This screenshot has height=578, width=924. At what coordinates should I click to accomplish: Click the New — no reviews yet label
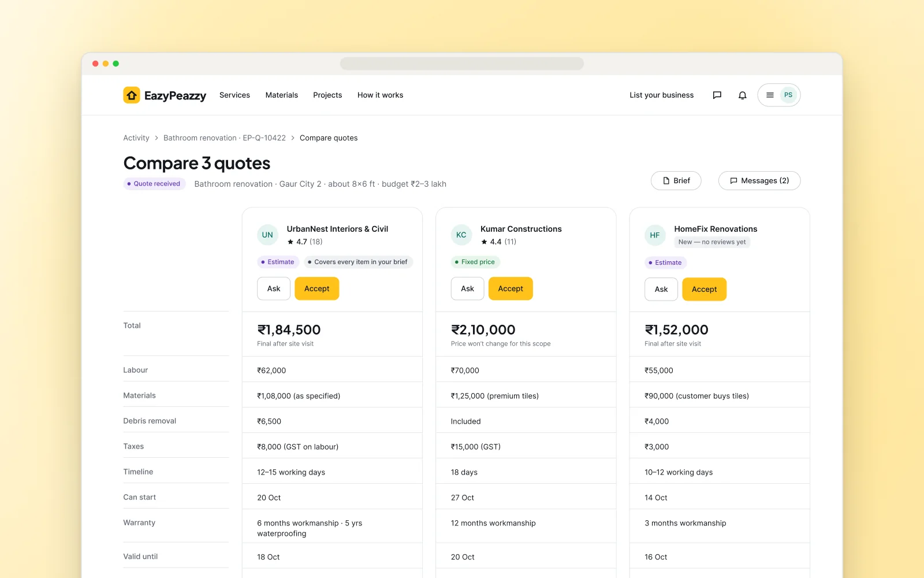712,242
